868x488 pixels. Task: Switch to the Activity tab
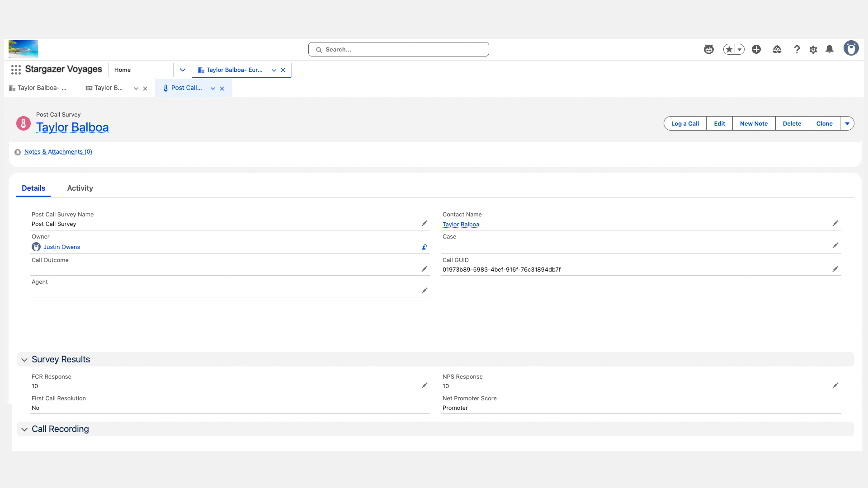80,188
